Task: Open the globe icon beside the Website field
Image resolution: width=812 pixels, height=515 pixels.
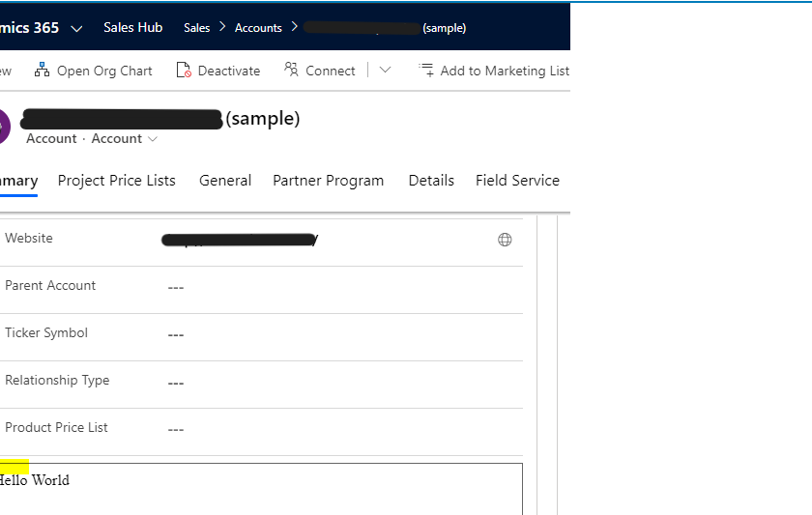Action: tap(505, 240)
